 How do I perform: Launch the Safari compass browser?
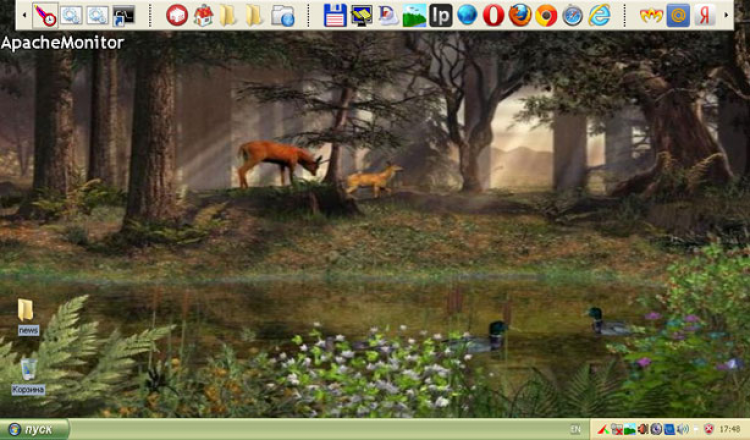click(572, 15)
